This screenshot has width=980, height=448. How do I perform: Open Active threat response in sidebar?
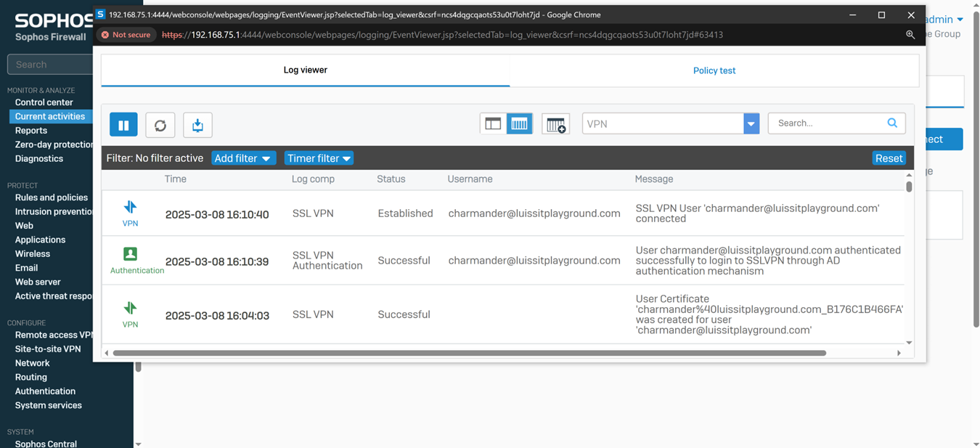(54, 296)
